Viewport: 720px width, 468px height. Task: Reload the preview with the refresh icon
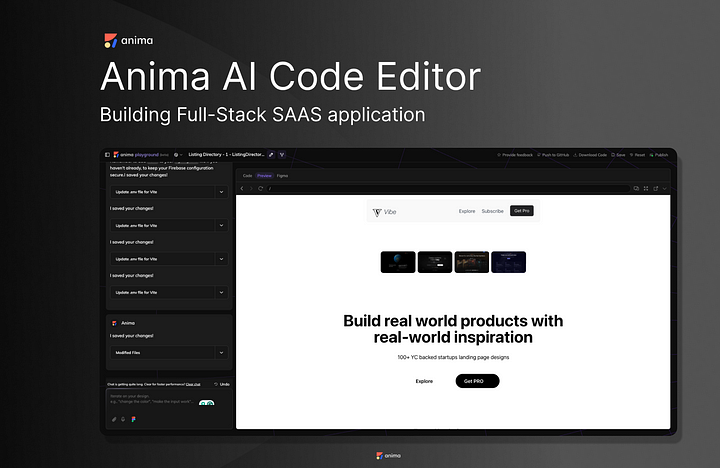click(x=260, y=188)
